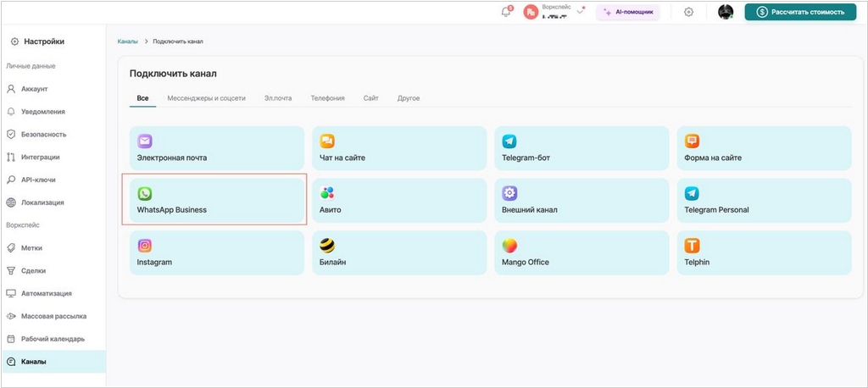Expand the workspace switcher dropdown
The image size is (868, 388).
tap(580, 12)
